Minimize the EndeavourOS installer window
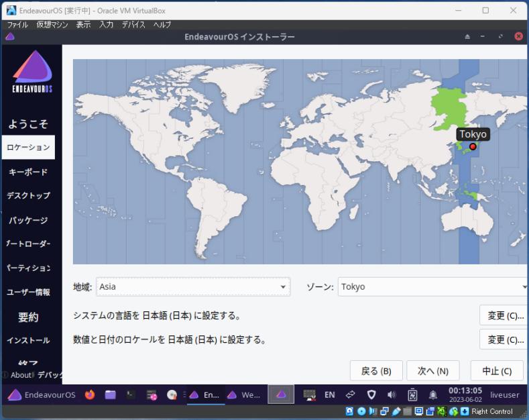This screenshot has width=529, height=420. click(483, 36)
